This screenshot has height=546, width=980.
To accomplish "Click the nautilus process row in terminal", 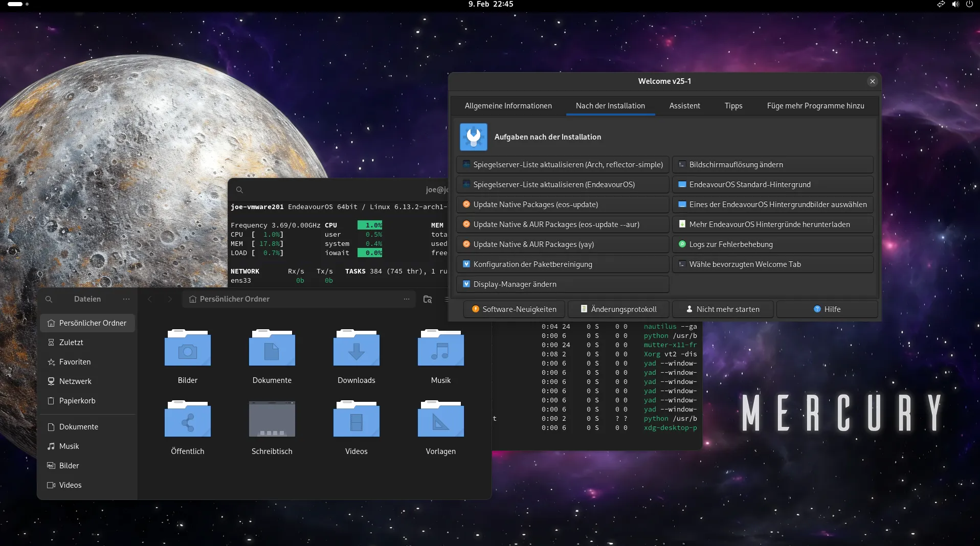I will click(619, 327).
